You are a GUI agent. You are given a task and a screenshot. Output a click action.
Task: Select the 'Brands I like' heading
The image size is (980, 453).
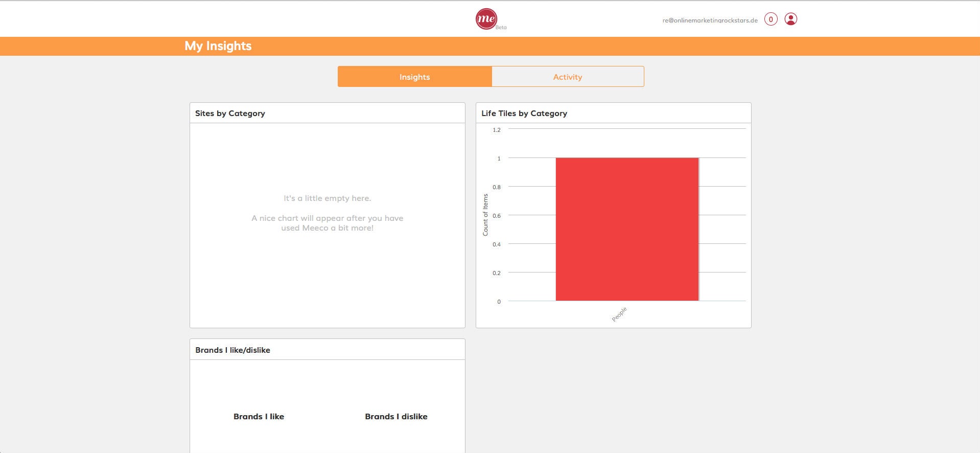(x=259, y=417)
